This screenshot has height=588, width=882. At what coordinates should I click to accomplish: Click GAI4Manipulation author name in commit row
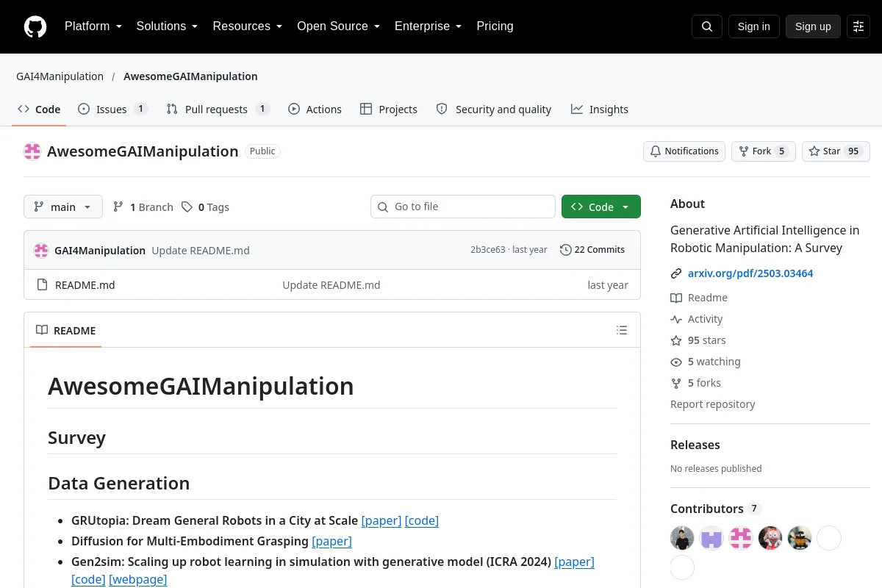[100, 251]
